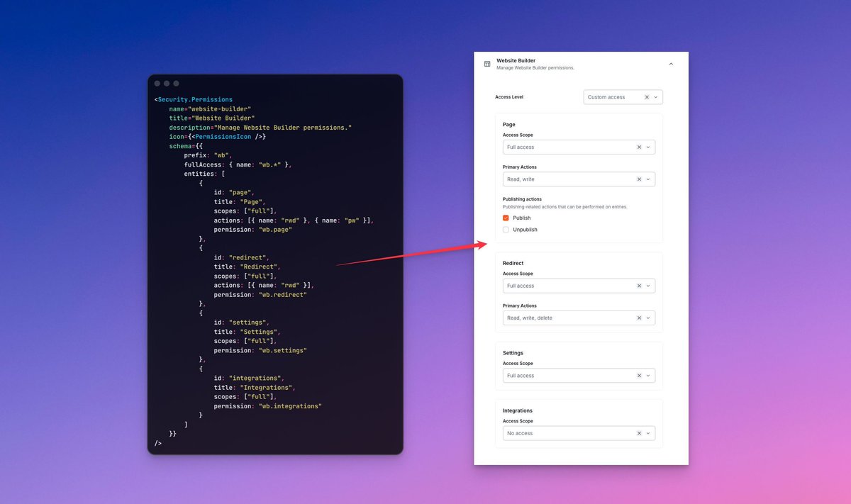Clear the "Custom access" selection

[x=647, y=96]
